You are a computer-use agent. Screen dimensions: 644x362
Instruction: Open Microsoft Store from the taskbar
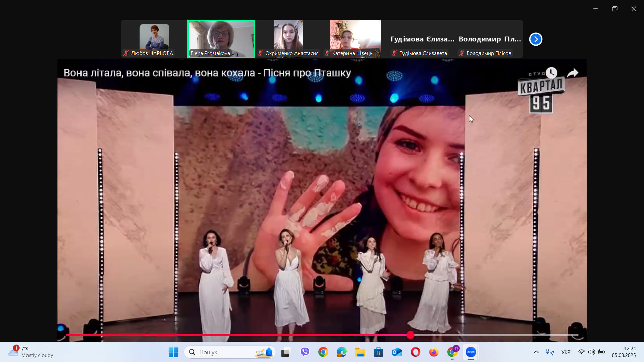pos(378,352)
